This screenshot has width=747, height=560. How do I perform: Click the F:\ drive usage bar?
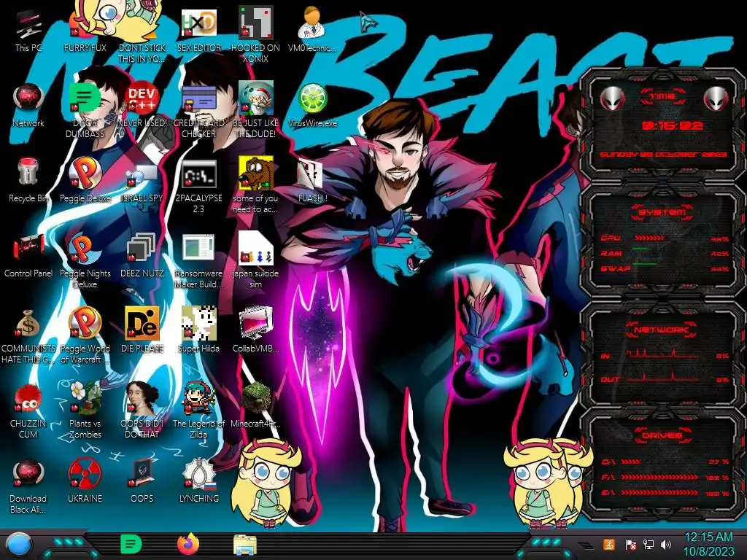tap(659, 477)
